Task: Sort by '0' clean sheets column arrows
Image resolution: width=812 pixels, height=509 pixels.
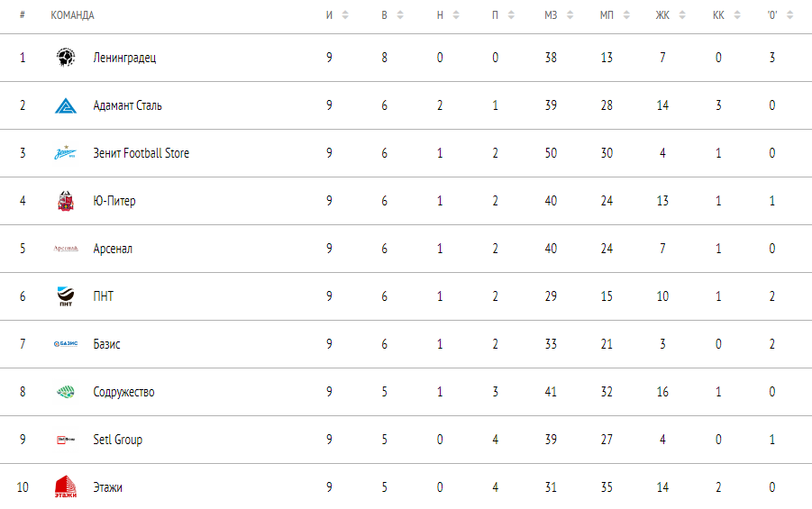Action: (790, 15)
